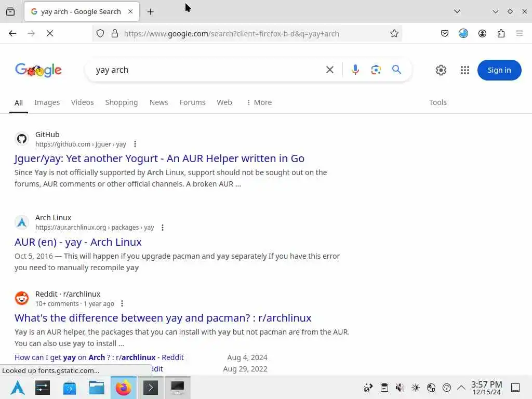Go forward to the next page
The image size is (532, 399).
[31, 33]
